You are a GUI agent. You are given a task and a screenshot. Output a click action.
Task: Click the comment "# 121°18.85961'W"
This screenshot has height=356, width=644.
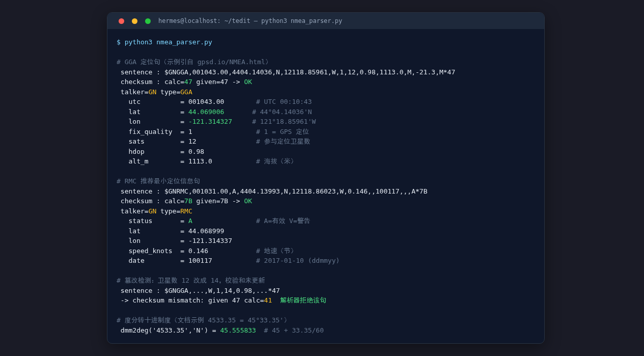point(284,122)
